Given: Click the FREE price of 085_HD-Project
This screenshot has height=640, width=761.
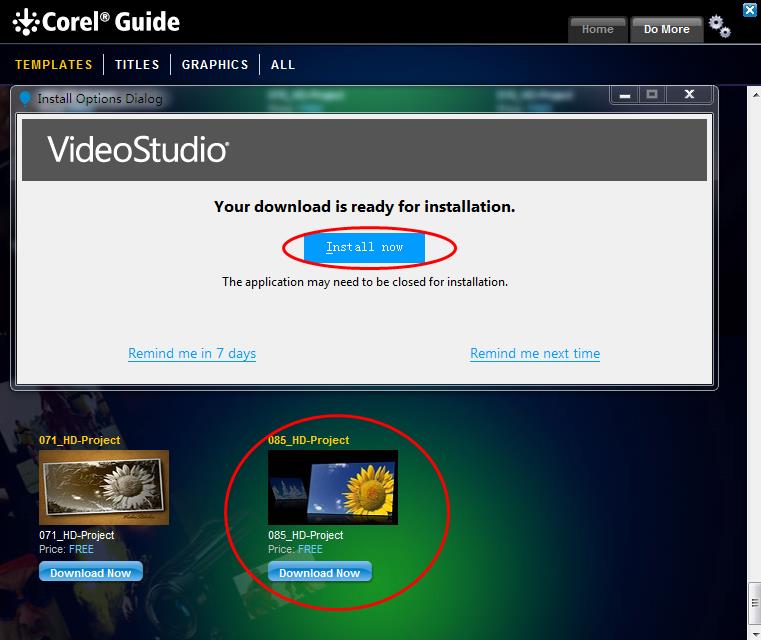Looking at the screenshot, I should [x=310, y=549].
